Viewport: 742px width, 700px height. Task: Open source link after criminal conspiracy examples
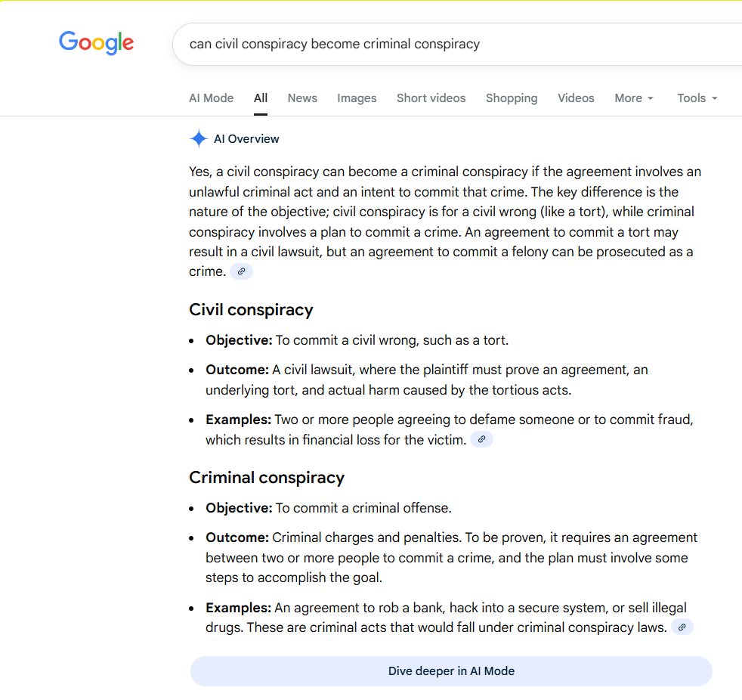pyautogui.click(x=682, y=627)
